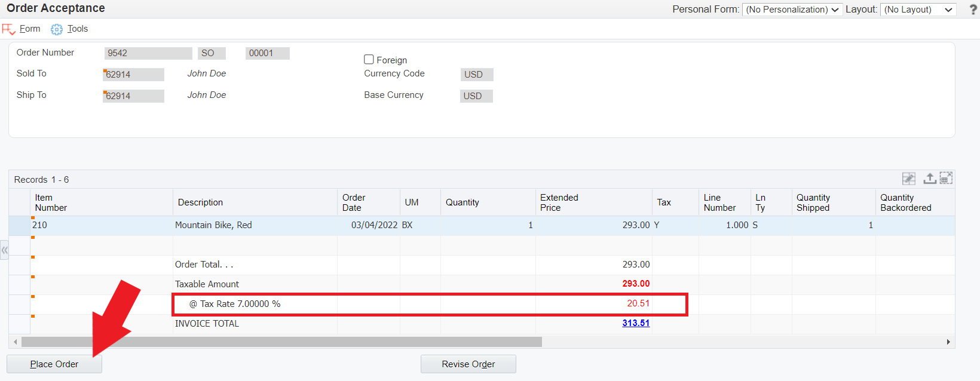Click the Item Number column header
980x381 pixels.
pos(102,202)
